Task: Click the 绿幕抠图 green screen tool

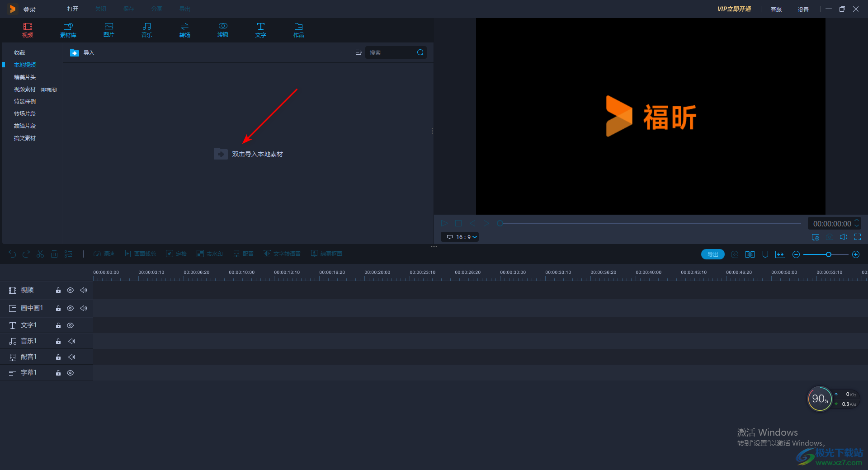Action: coord(326,254)
